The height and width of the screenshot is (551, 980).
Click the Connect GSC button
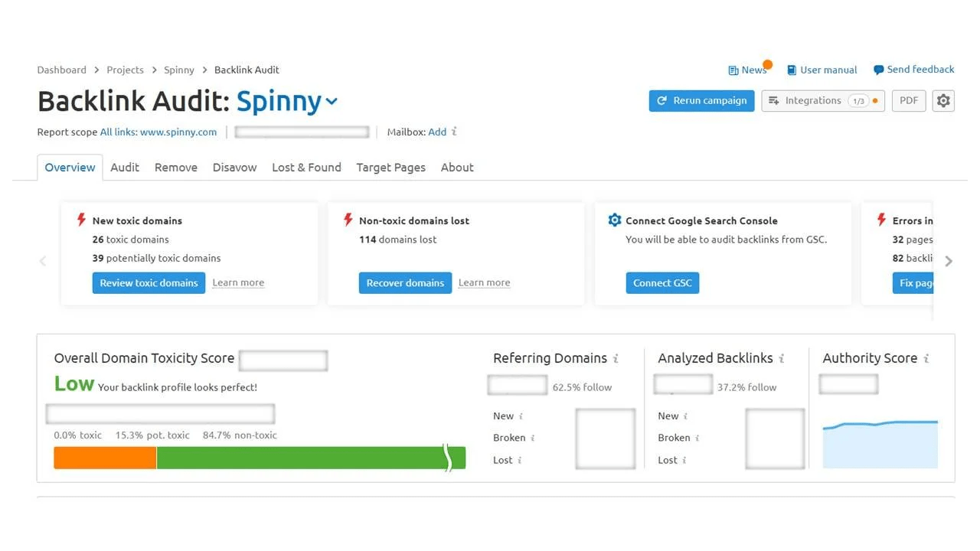(x=662, y=283)
